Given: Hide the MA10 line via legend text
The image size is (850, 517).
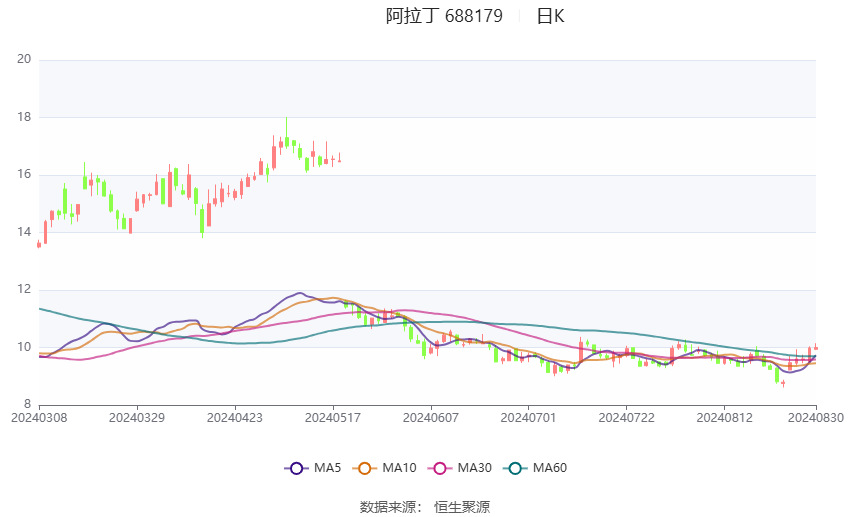Looking at the screenshot, I should pos(399,467).
